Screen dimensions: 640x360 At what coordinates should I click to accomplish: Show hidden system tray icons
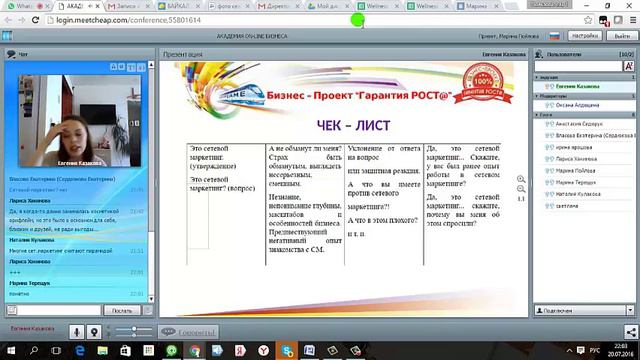pyautogui.click(x=569, y=351)
